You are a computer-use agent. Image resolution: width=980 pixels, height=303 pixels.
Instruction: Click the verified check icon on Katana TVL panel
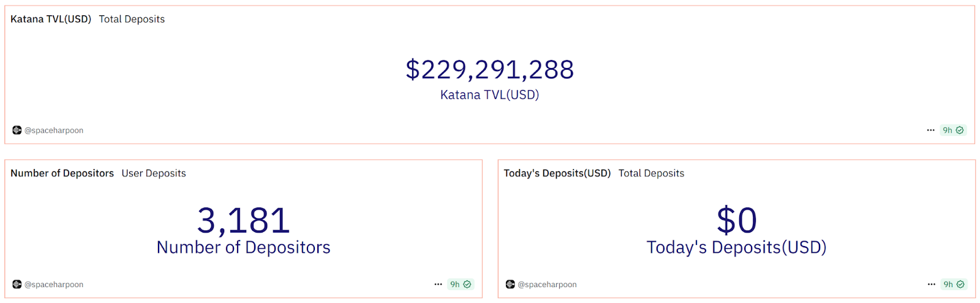pos(960,130)
